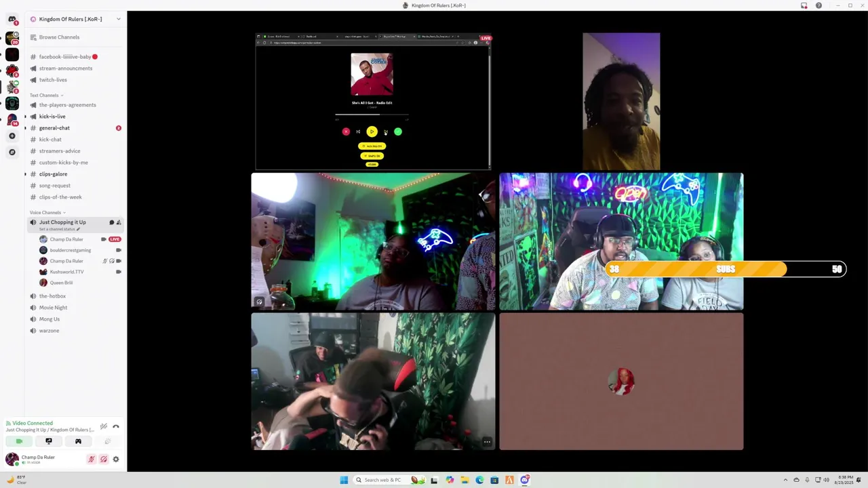
Task: Open Discord help icon in title bar
Action: pos(818,5)
